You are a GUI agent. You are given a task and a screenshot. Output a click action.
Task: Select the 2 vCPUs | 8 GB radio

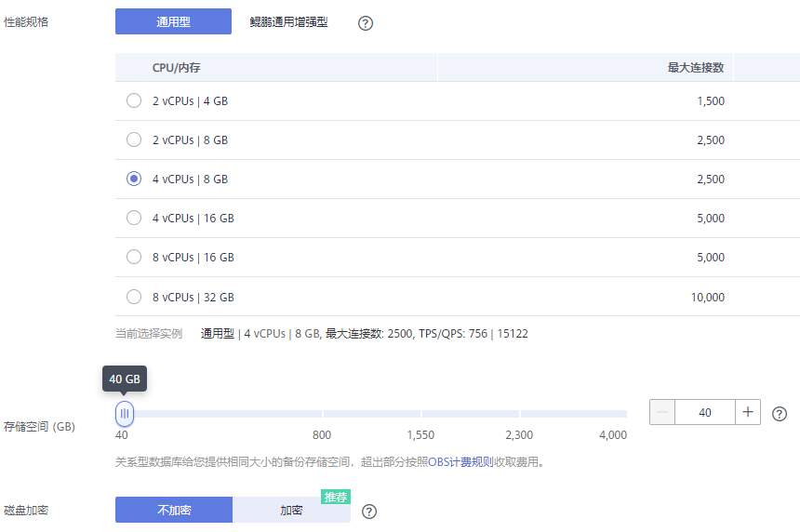134,140
